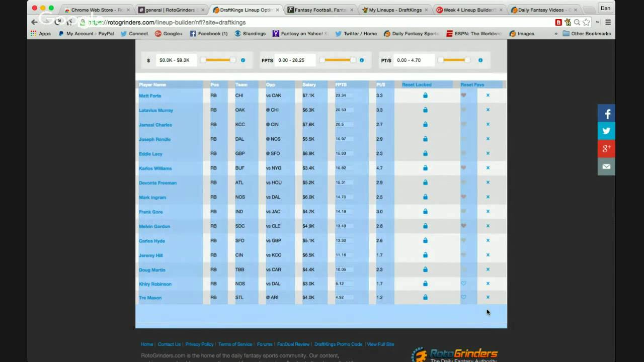The height and width of the screenshot is (362, 644).
Task: Lock Matt Forte into the lineup
Action: point(425,95)
